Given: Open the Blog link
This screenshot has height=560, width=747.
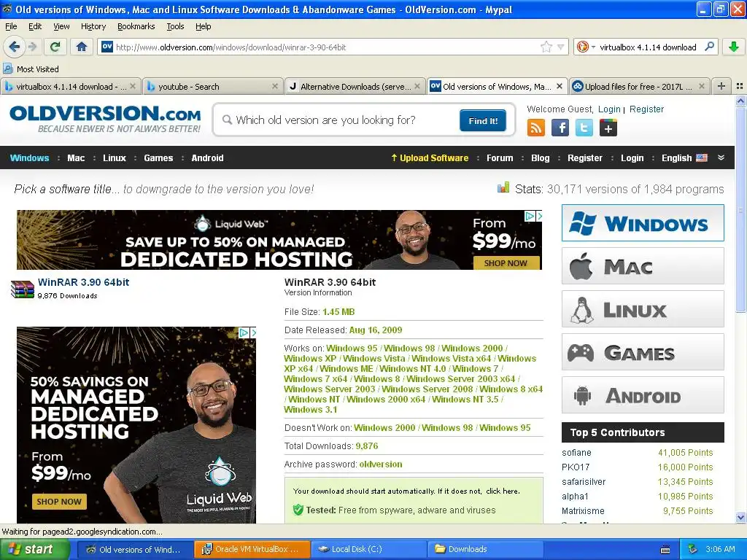Looking at the screenshot, I should click(x=541, y=158).
